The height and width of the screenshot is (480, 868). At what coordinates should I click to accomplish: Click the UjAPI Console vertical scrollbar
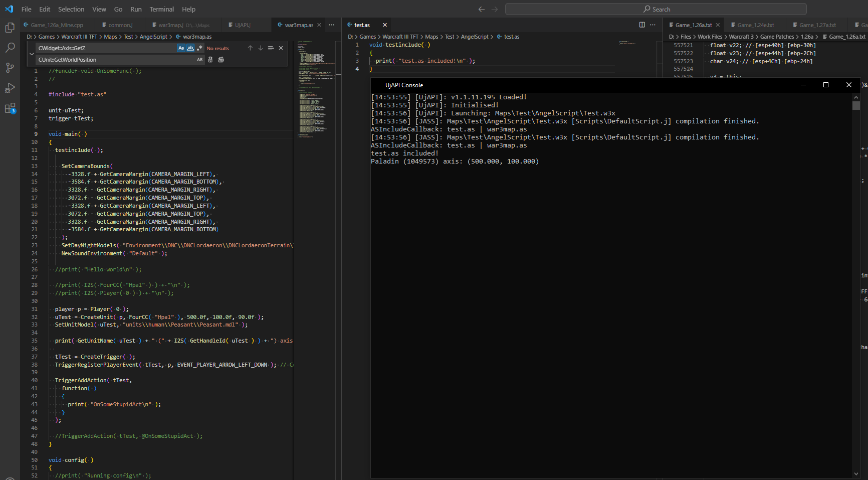coord(856,106)
